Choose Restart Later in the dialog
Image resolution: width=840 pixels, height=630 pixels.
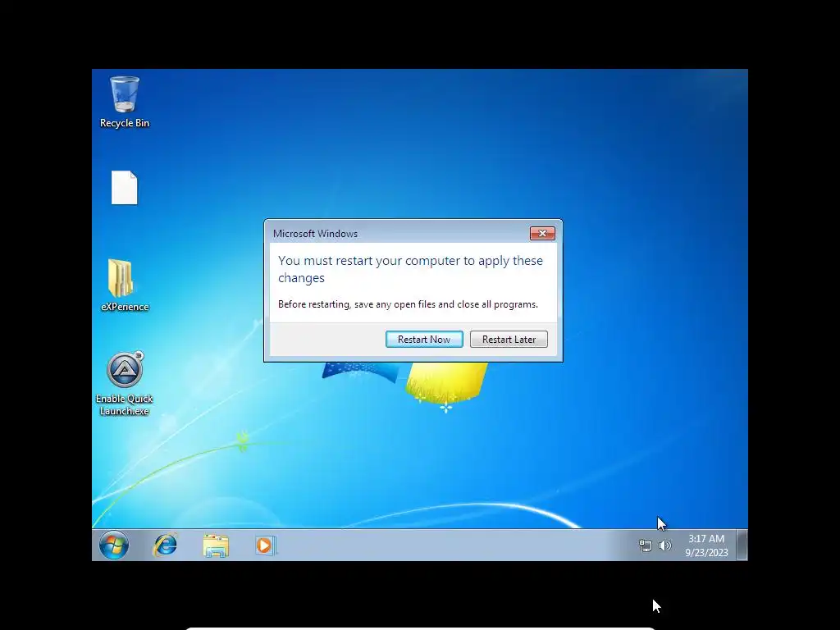[x=509, y=339]
